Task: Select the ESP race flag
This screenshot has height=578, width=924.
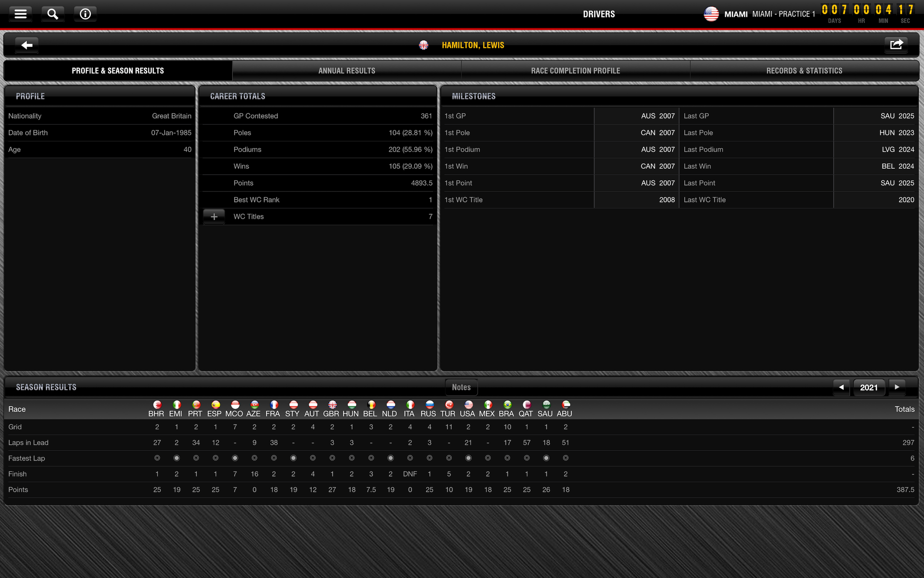Action: [216, 405]
